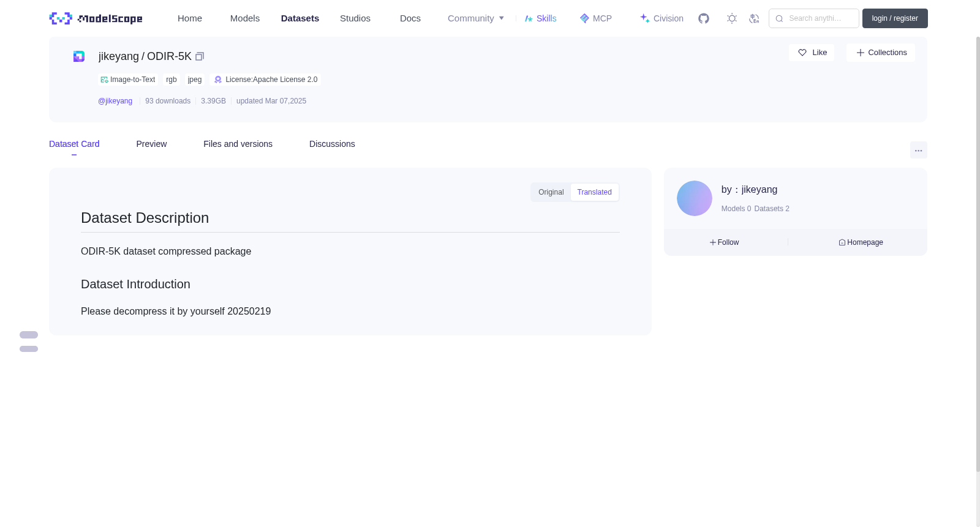
Task: Click "ODIR-5K dataset compressed package" text
Action: pos(166,252)
